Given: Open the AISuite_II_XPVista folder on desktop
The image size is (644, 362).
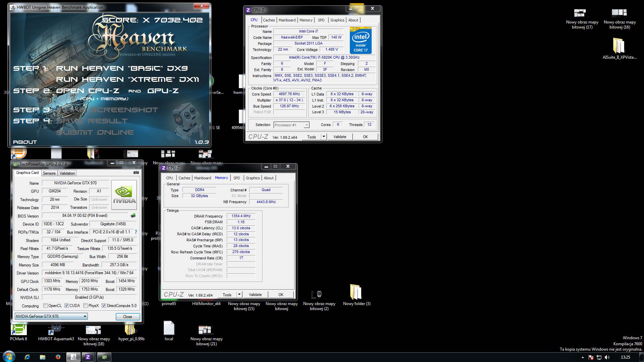Looking at the screenshot, I should [x=619, y=49].
